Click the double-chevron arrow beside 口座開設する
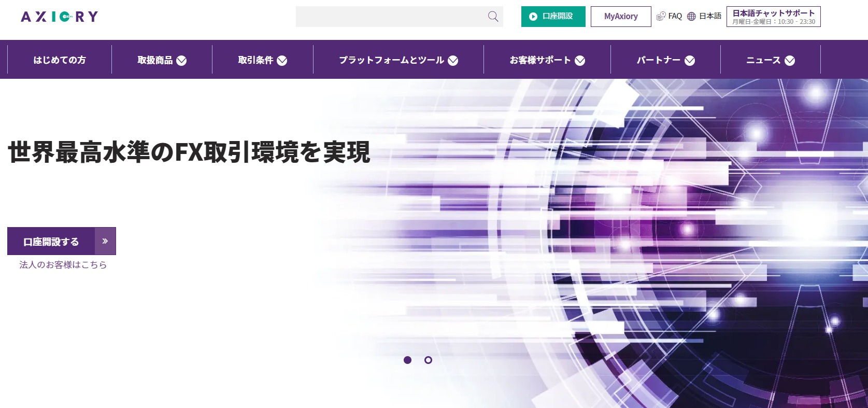868x408 pixels. (105, 241)
